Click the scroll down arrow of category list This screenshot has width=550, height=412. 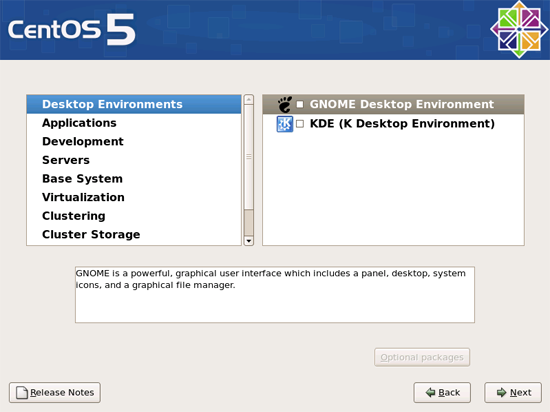[249, 241]
